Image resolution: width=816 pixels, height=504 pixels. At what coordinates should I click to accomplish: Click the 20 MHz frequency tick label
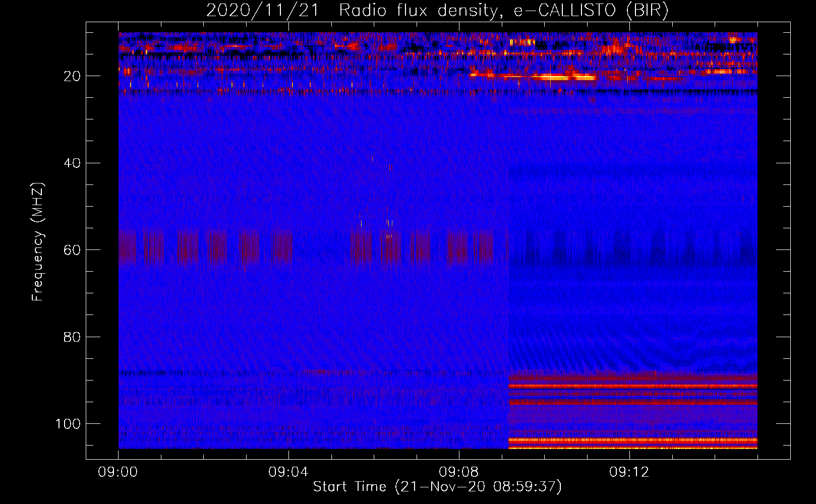pyautogui.click(x=72, y=76)
